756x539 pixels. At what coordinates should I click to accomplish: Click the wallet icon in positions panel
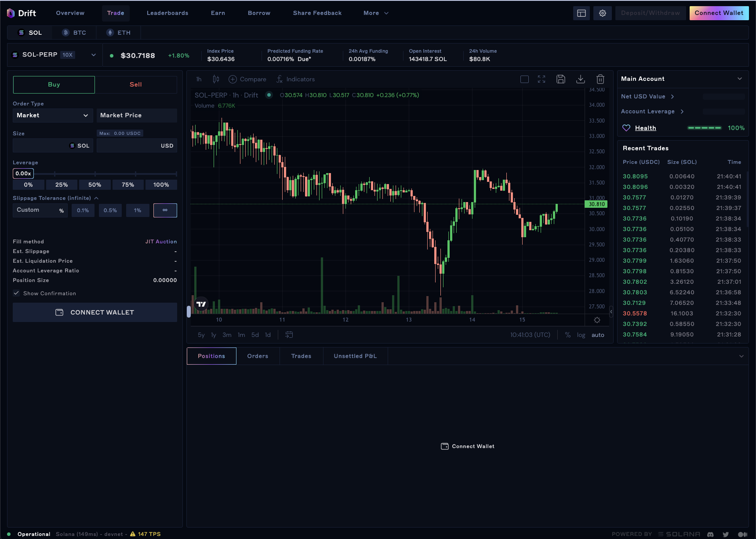tap(445, 446)
